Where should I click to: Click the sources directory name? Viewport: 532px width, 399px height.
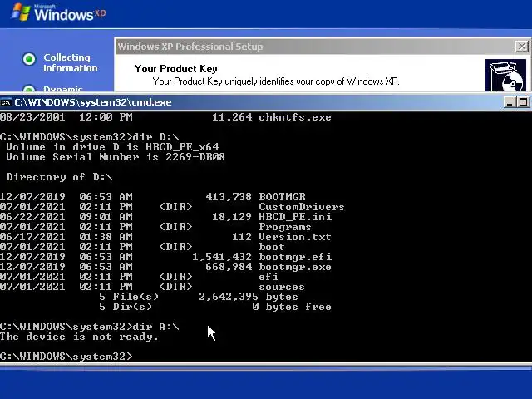pos(282,287)
